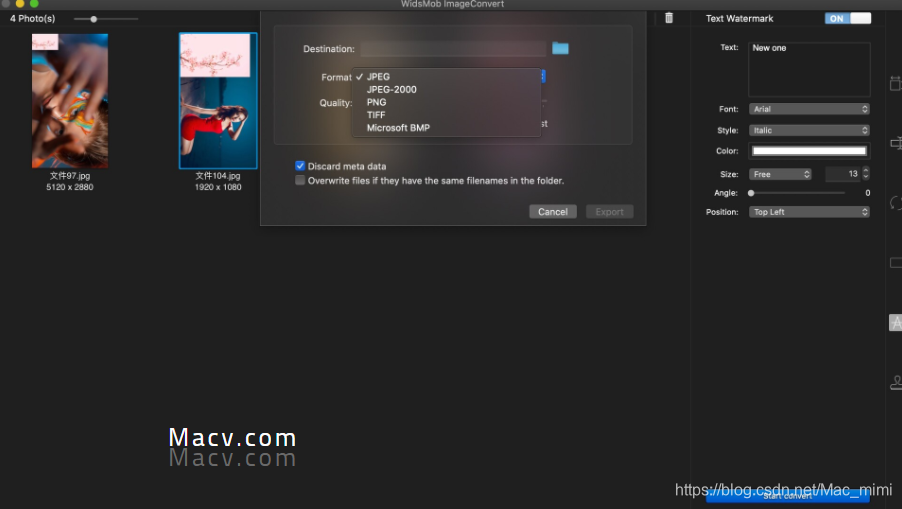Click the angle value 0 text
The width and height of the screenshot is (902, 509).
[867, 193]
